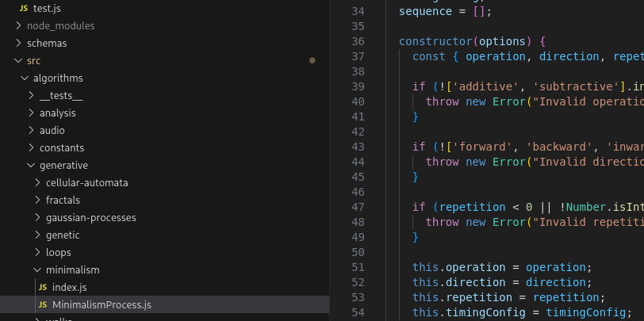Viewport: 644px width, 321px height.
Task: Click the JS icon beside test.js
Action: point(24,8)
